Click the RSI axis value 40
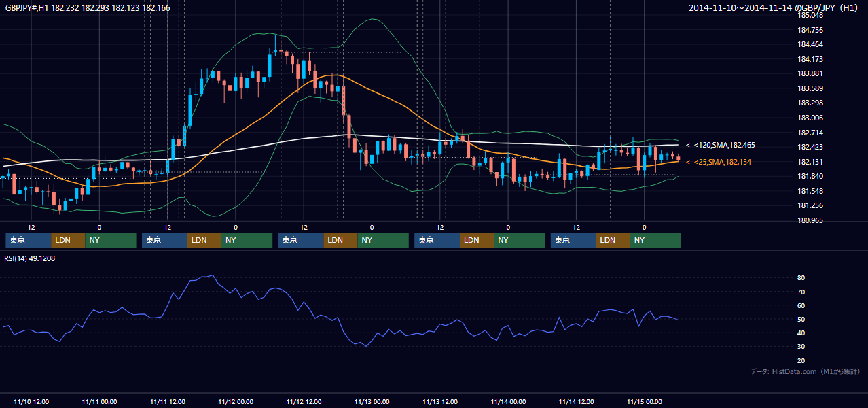868x408 pixels. coord(801,333)
